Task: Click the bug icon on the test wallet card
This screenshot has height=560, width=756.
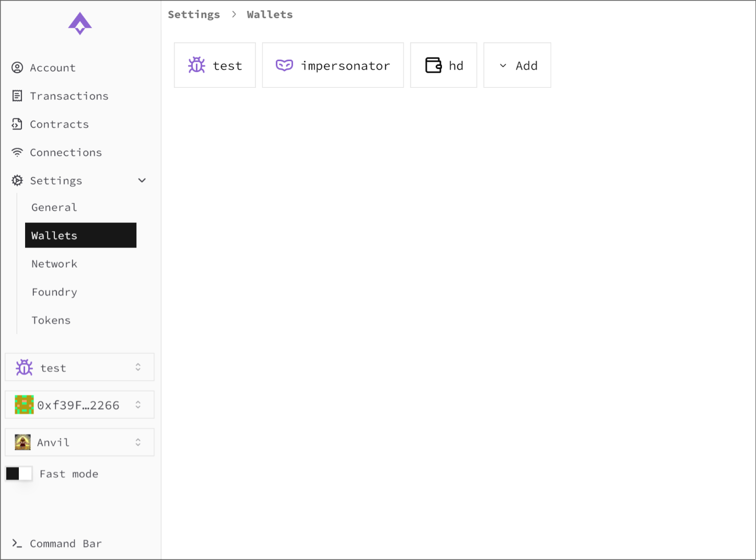Action: tap(196, 65)
